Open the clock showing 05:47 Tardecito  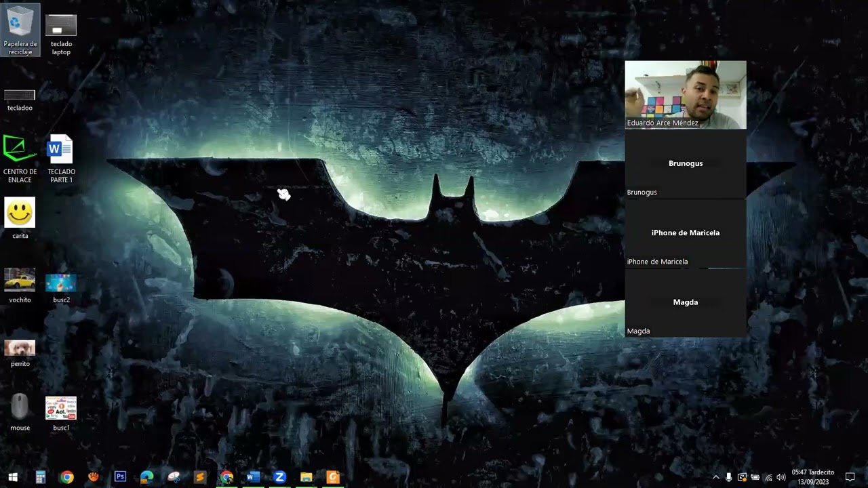[x=813, y=477]
